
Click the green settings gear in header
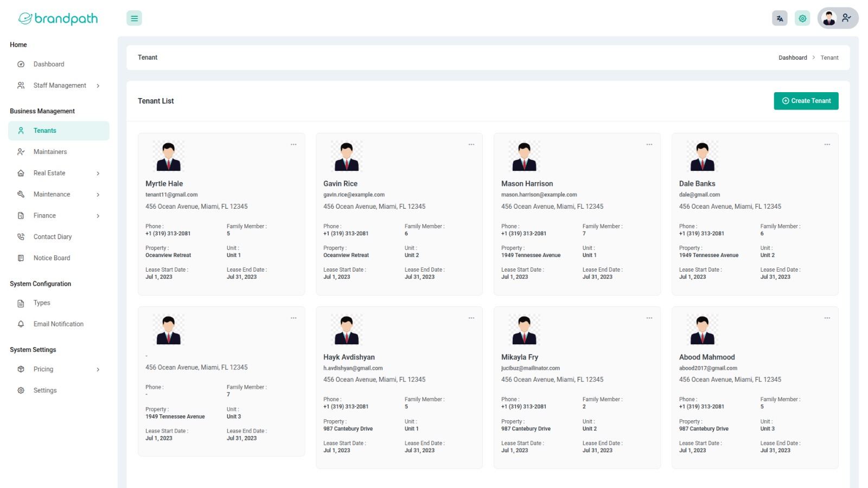pos(802,18)
